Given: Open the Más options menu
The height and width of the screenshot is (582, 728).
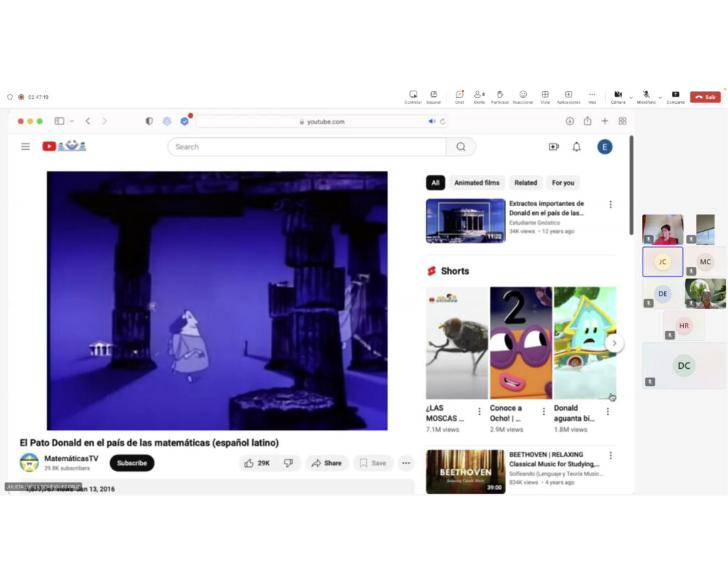Looking at the screenshot, I should 592,97.
